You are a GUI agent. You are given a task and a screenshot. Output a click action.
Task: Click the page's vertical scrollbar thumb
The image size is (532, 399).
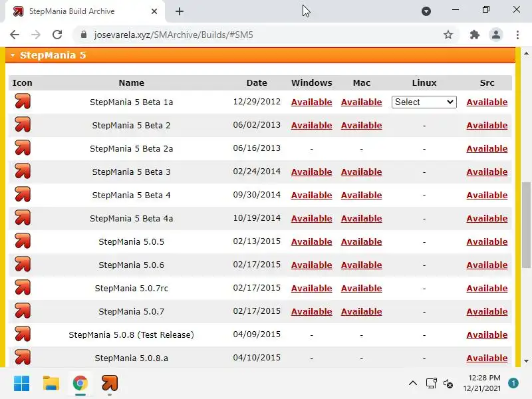pos(526,225)
